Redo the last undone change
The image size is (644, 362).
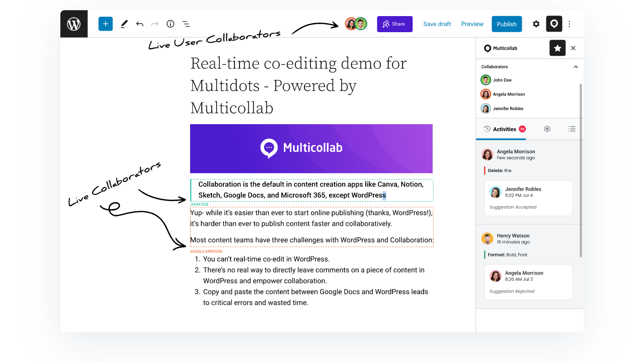(x=155, y=24)
